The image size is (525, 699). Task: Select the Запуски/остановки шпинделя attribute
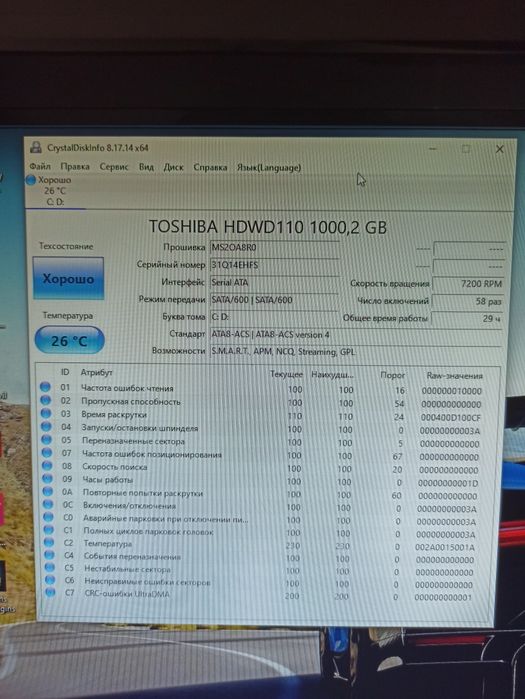pos(139,428)
